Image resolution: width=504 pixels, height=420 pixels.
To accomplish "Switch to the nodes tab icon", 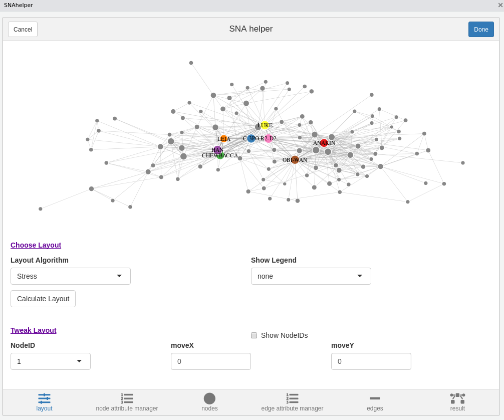I will [209, 399].
